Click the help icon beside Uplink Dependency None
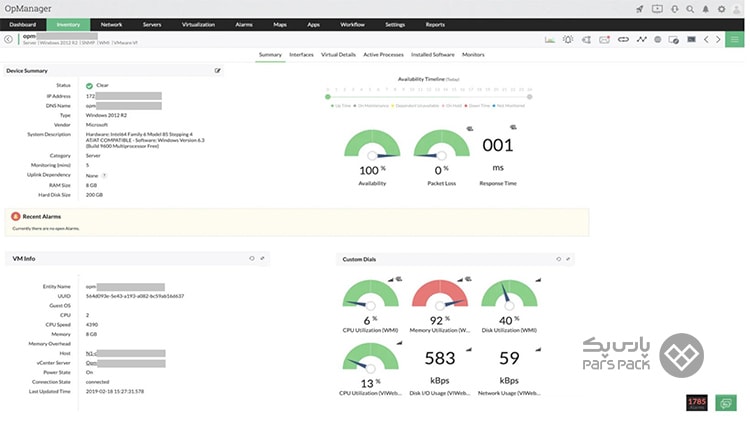This screenshot has height=424, width=750. pyautogui.click(x=104, y=176)
